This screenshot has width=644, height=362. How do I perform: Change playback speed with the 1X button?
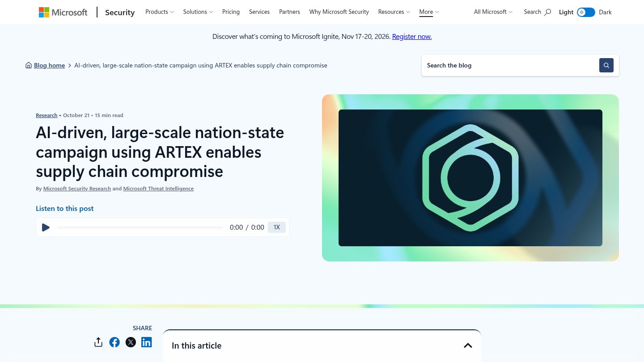click(x=277, y=227)
